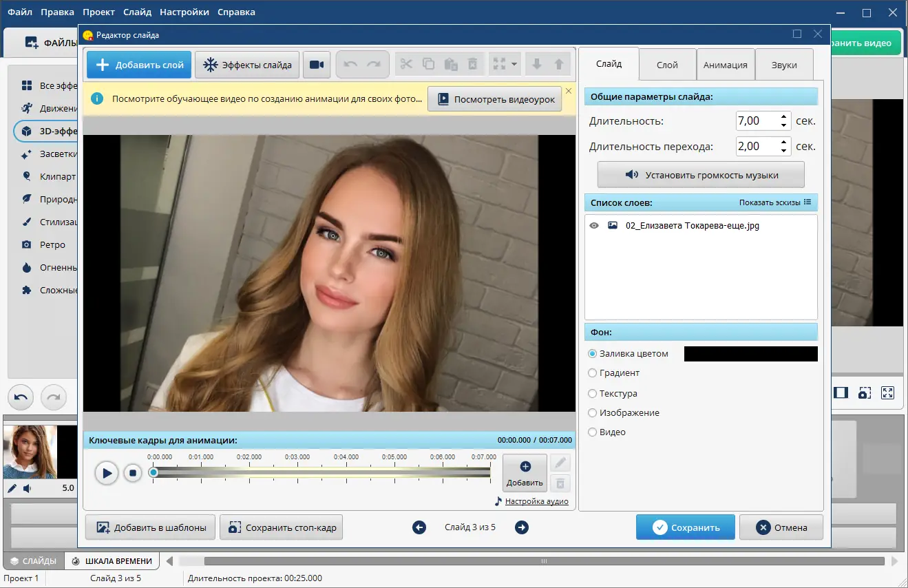Open the Настройка аудио link

pos(537,501)
